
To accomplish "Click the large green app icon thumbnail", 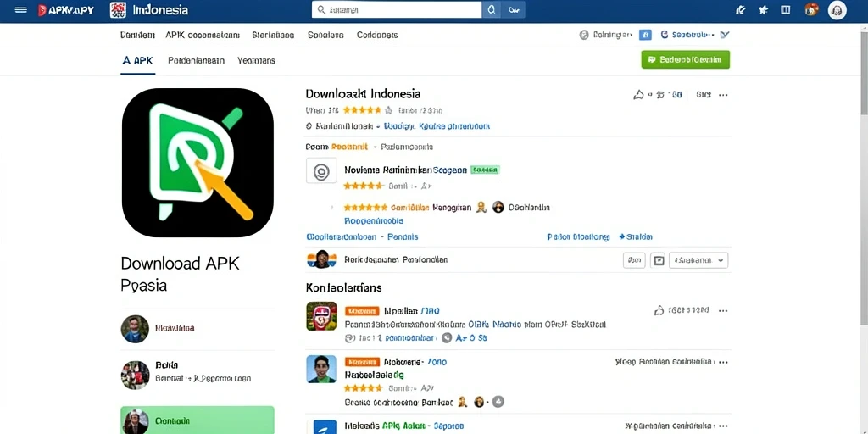I will pyautogui.click(x=198, y=163).
